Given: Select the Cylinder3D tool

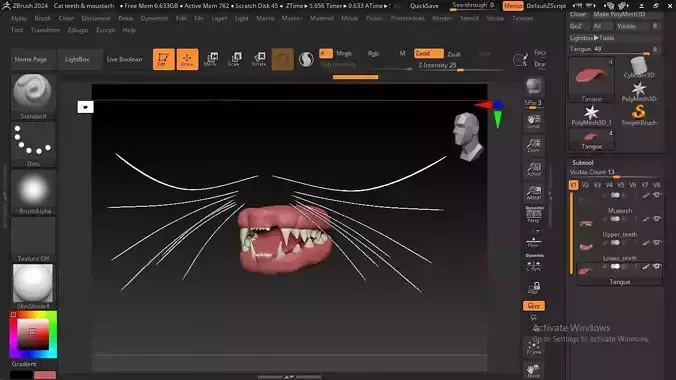Looking at the screenshot, I should tap(638, 68).
